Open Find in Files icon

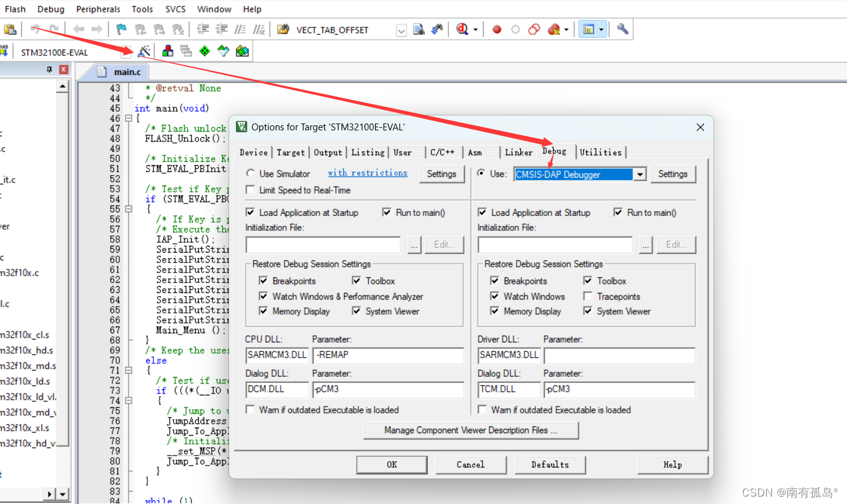(284, 29)
